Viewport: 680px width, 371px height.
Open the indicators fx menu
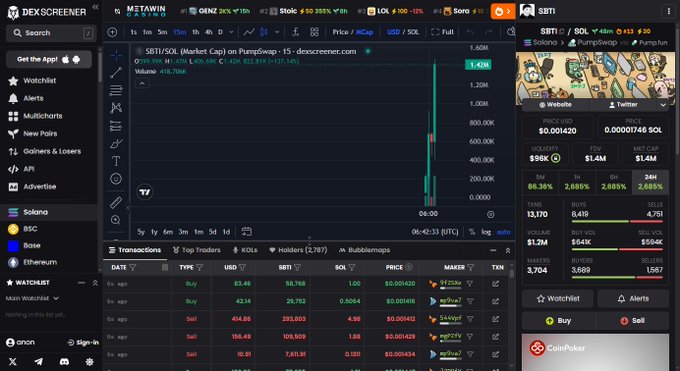(295, 32)
